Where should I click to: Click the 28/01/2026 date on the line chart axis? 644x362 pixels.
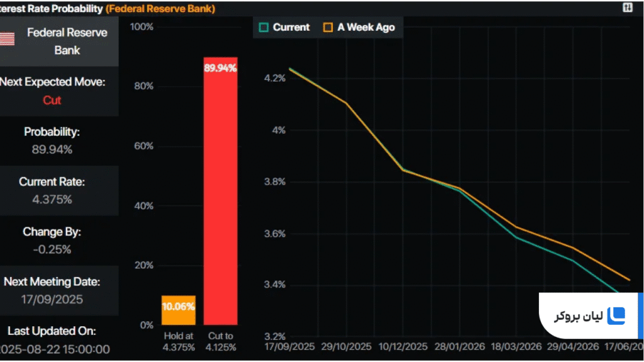tap(460, 347)
